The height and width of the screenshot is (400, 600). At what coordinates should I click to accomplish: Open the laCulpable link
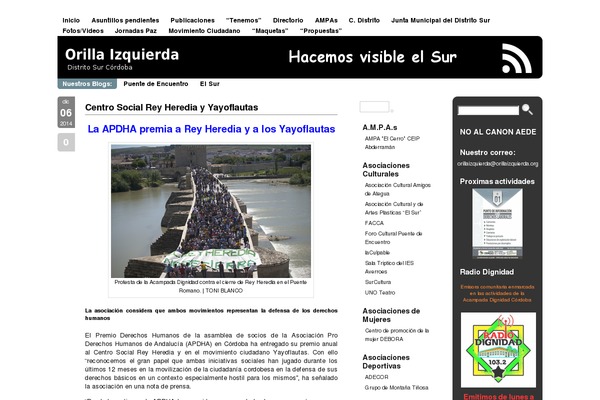(x=377, y=253)
